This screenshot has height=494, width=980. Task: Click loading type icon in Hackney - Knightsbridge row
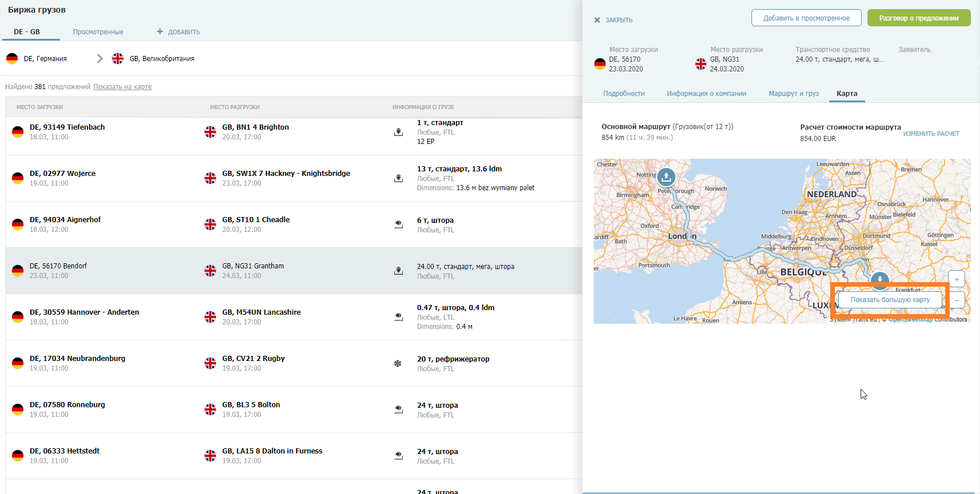tap(398, 178)
